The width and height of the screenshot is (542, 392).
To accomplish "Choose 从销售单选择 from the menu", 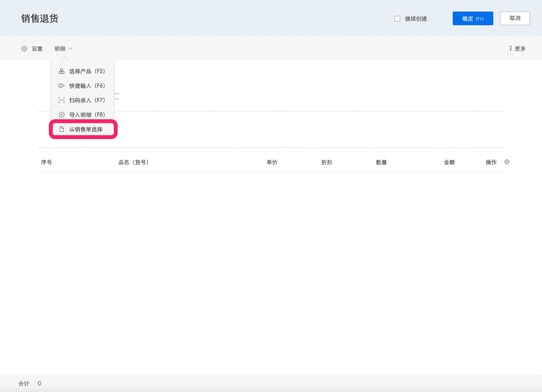I will [x=83, y=129].
